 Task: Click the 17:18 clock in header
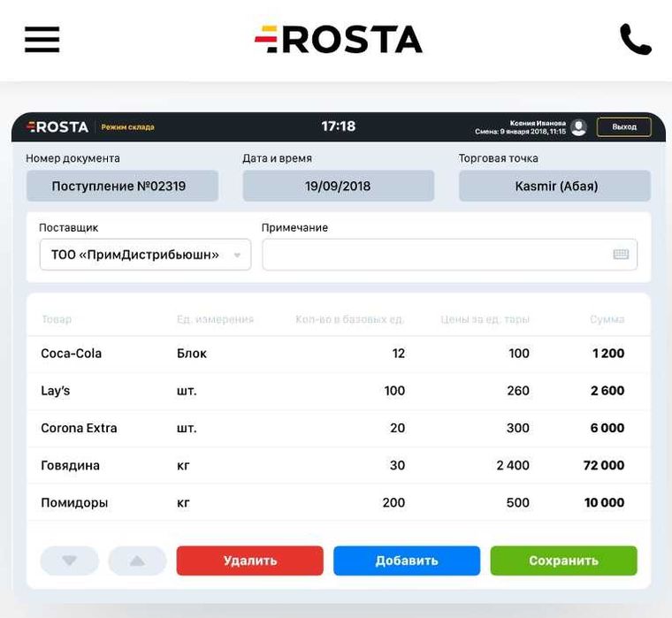(339, 126)
